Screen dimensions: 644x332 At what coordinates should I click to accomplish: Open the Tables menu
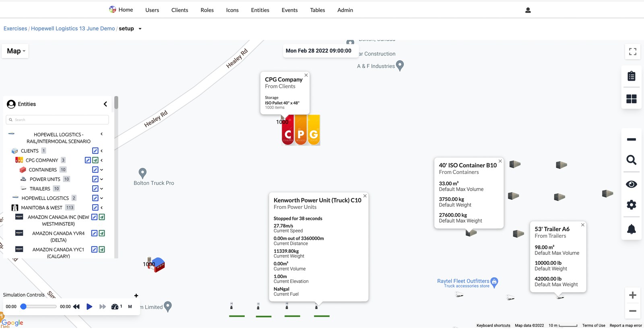click(x=318, y=10)
